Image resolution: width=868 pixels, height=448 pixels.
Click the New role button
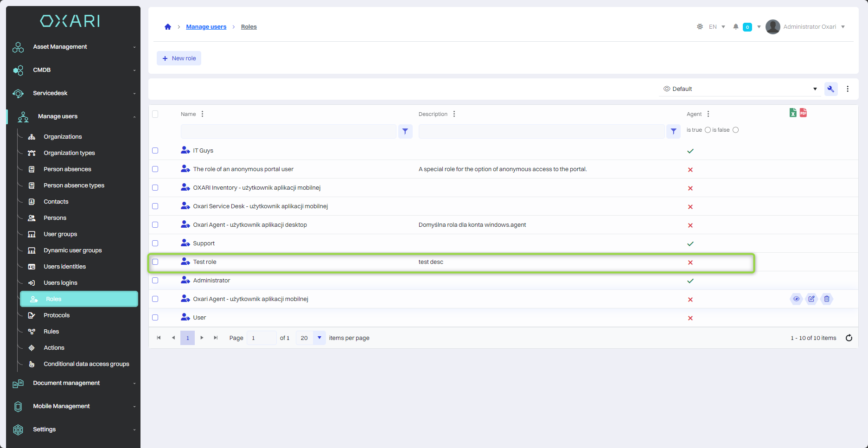tap(179, 58)
